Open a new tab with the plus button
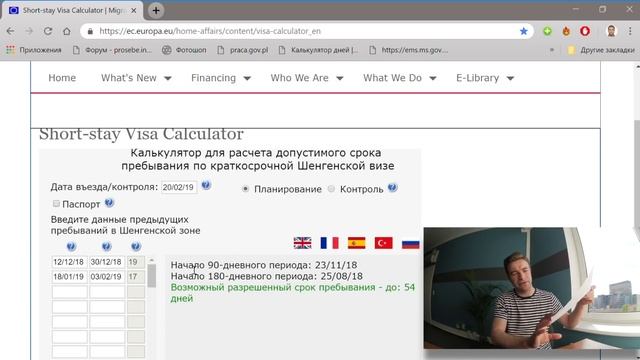The width and height of the screenshot is (640, 360). click(x=156, y=11)
